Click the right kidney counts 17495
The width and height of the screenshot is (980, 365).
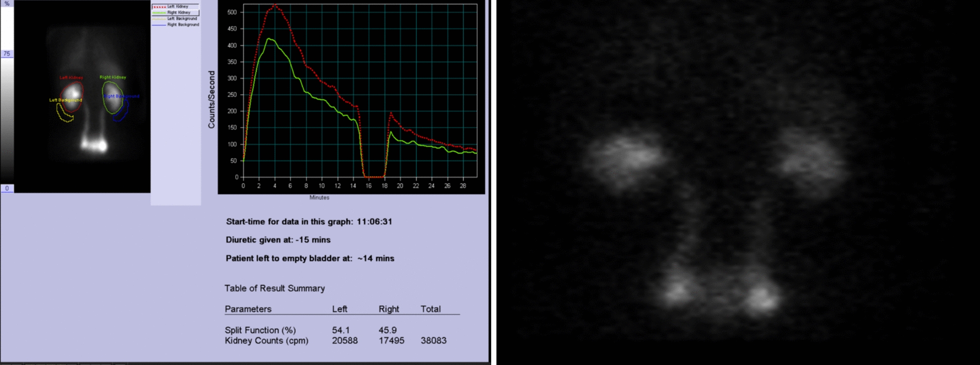tap(391, 341)
